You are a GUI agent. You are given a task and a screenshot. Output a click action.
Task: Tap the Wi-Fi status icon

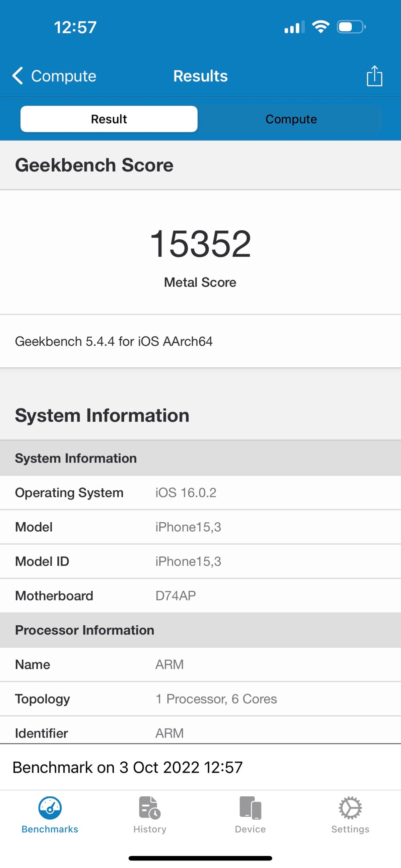320,27
